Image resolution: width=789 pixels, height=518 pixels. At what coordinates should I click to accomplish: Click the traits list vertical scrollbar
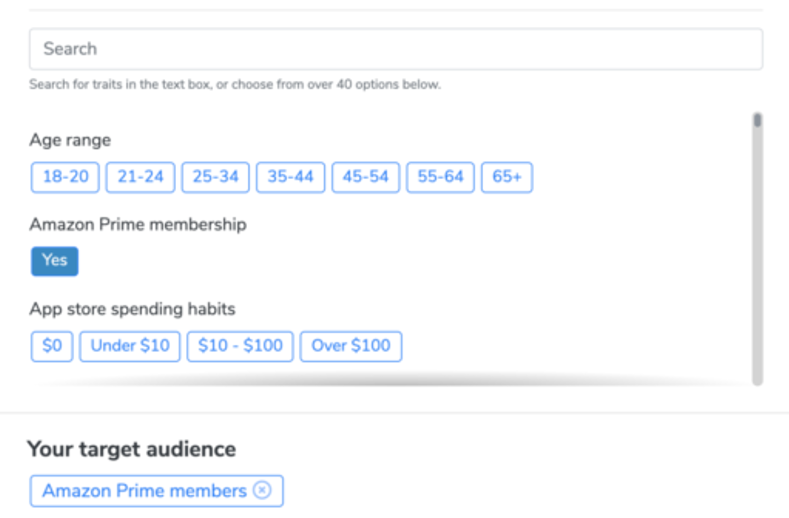tap(757, 250)
